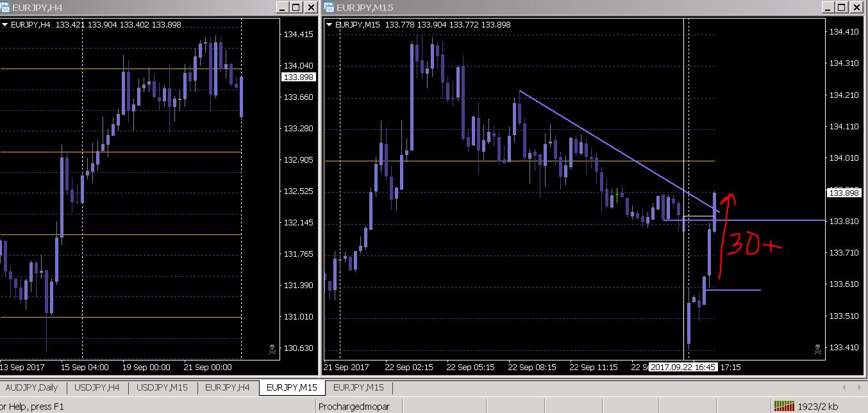Click the EURJPY,M15 chart window title icon
The width and height of the screenshot is (868, 413).
(329, 7)
